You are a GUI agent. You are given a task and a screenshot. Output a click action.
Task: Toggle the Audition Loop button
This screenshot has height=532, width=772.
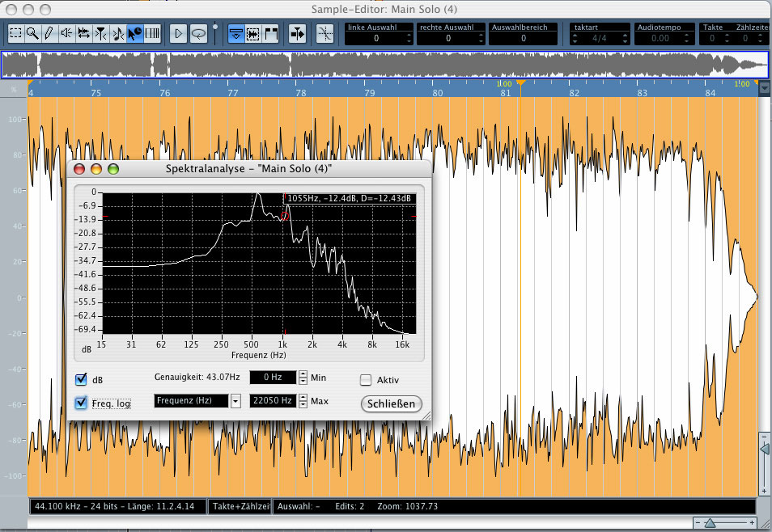tap(197, 33)
